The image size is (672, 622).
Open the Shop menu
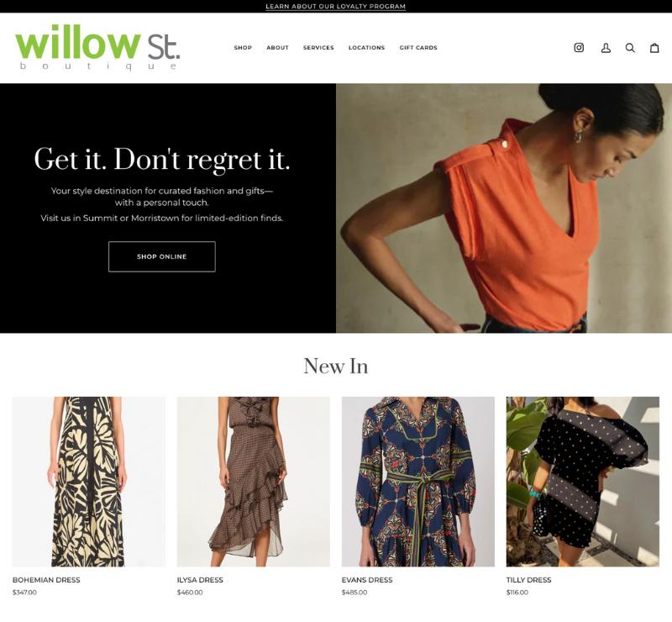243,48
